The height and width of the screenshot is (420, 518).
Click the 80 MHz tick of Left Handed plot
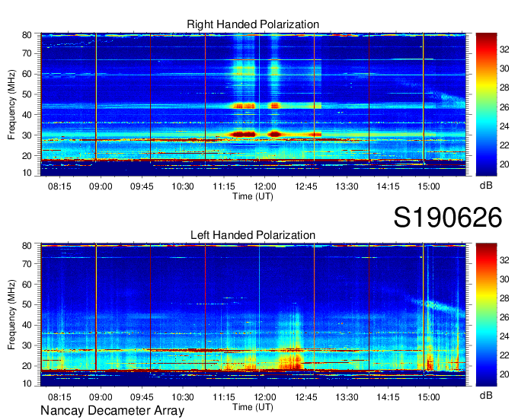(x=27, y=246)
